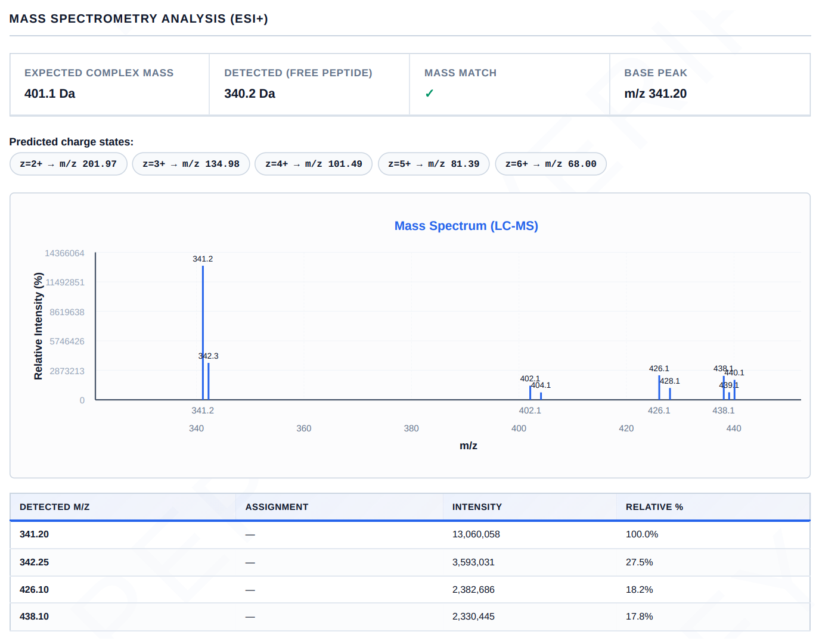Sort by the Relative % column header
The height and width of the screenshot is (644, 816).
coord(654,507)
